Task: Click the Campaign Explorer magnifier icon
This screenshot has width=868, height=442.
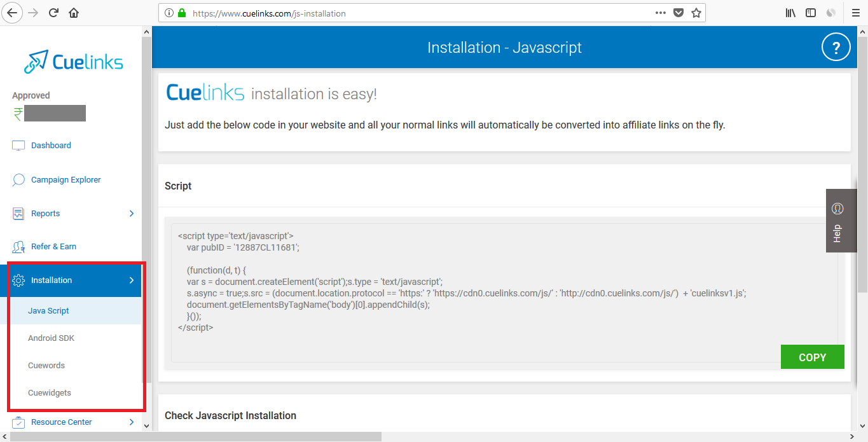Action: click(x=18, y=180)
